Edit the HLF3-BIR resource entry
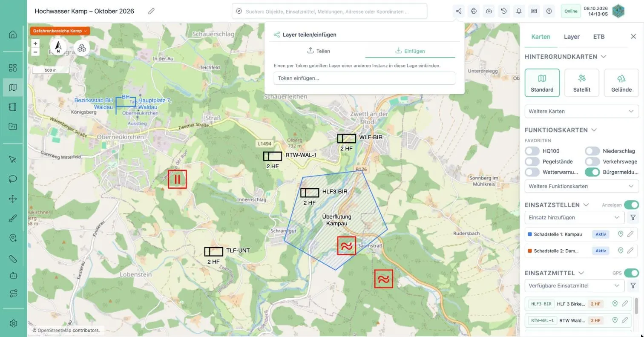The height and width of the screenshot is (337, 644). click(625, 304)
